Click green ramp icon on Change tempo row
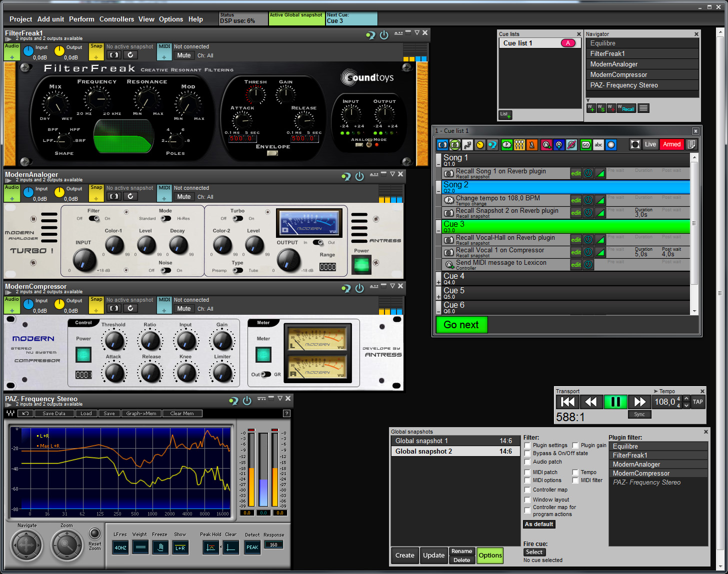Screen dimensions: 728x574 coord(600,200)
